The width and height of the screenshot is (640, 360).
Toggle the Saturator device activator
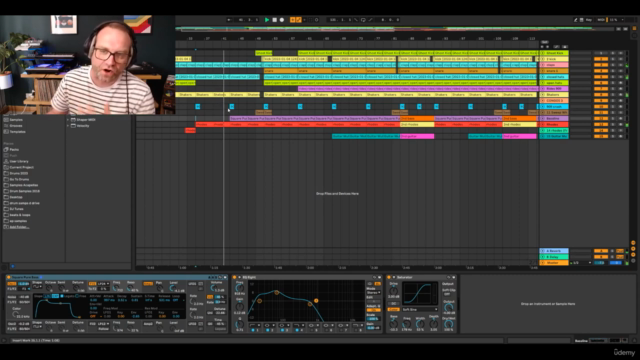coord(389,277)
